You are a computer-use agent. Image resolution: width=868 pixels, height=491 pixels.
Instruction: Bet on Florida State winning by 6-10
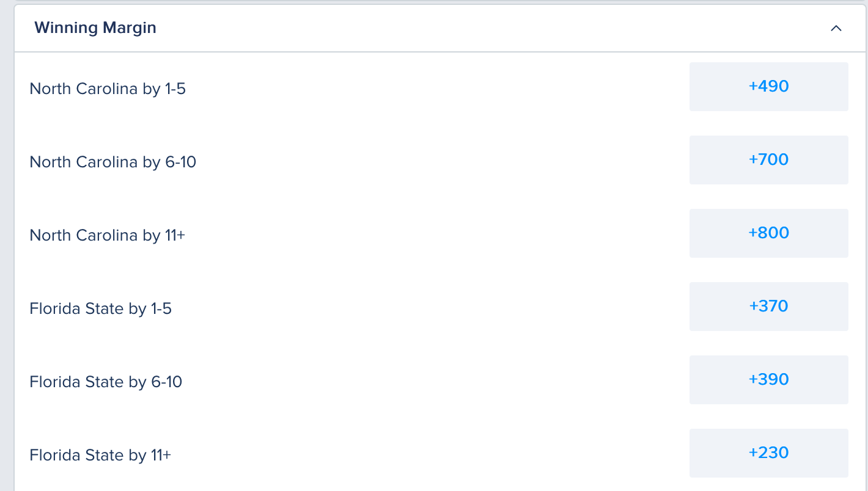768,380
